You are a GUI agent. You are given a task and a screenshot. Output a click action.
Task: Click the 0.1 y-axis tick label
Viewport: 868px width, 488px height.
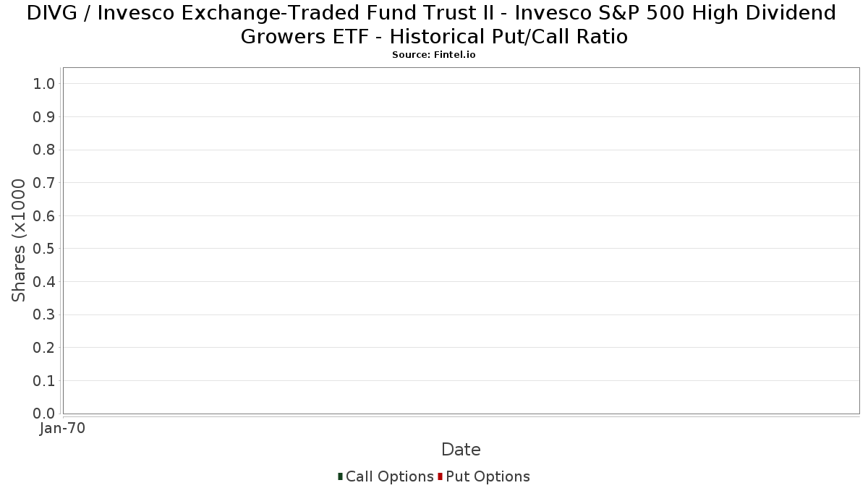coord(44,381)
